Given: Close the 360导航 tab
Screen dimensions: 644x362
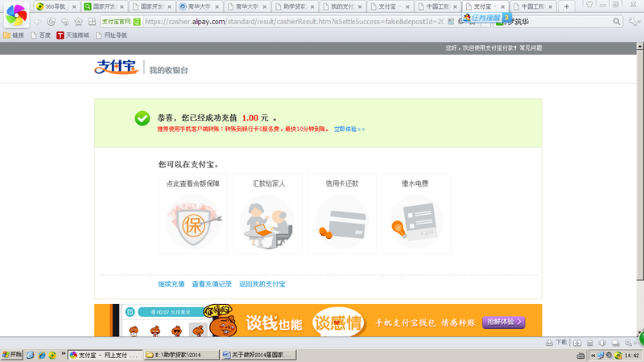Looking at the screenshot, I should pyautogui.click(x=74, y=7).
